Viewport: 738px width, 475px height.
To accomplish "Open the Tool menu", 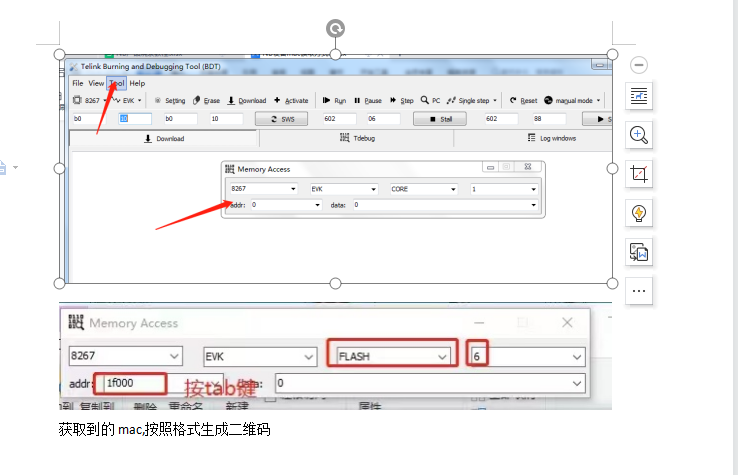I will click(x=117, y=83).
